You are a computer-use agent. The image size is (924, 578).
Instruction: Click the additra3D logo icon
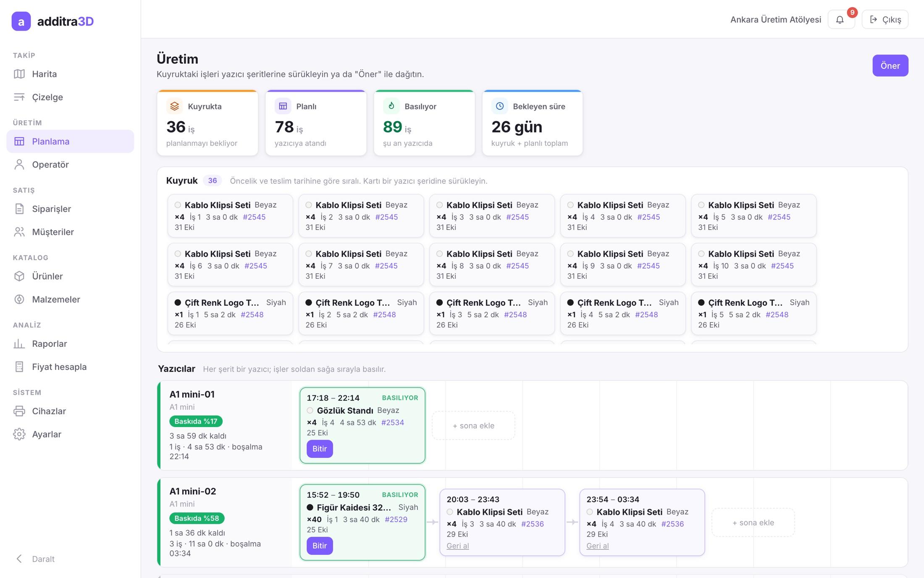click(x=21, y=21)
